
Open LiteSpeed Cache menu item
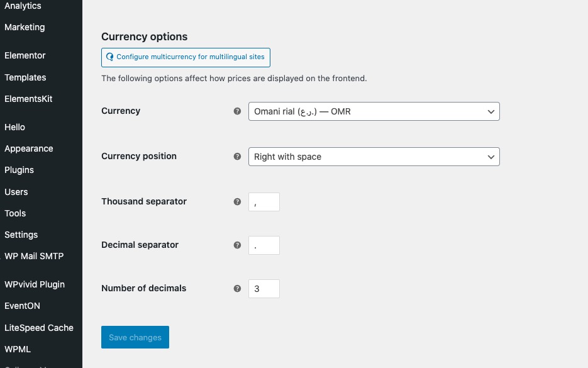pos(39,328)
